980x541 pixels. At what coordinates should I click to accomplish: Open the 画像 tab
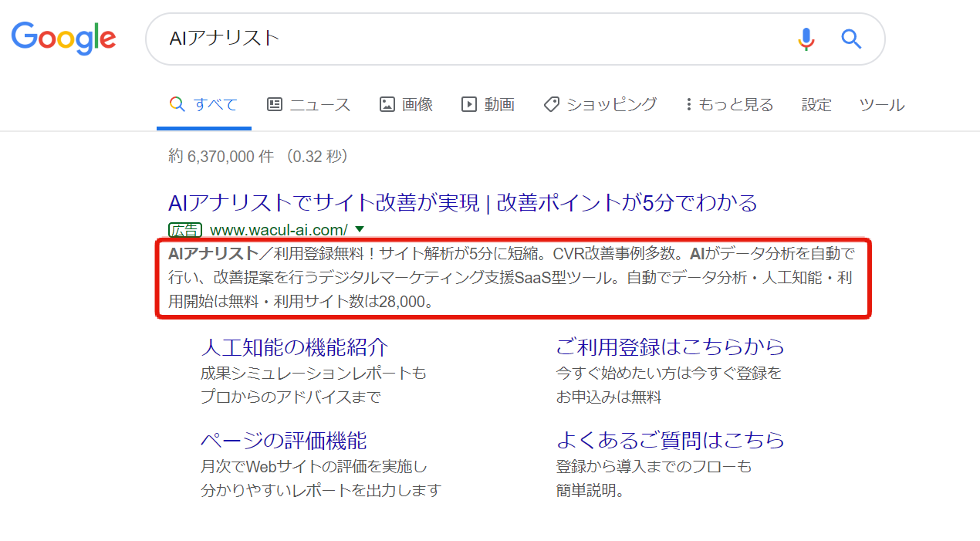pyautogui.click(x=406, y=105)
